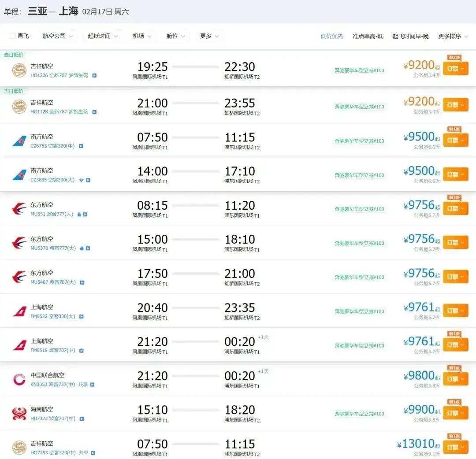The height and width of the screenshot is (459, 476).
Task: Click the 上海航空 logo on flight FM9518
Action: tap(19, 345)
